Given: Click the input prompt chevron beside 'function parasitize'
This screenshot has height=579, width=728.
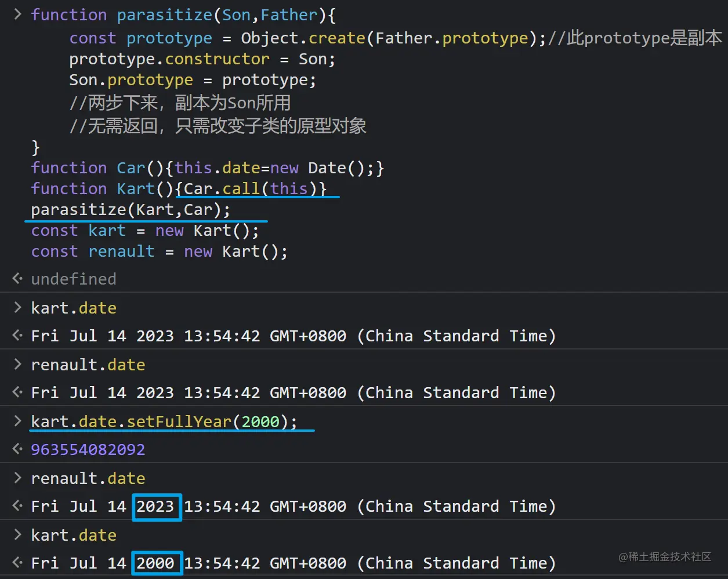Looking at the screenshot, I should click(17, 14).
